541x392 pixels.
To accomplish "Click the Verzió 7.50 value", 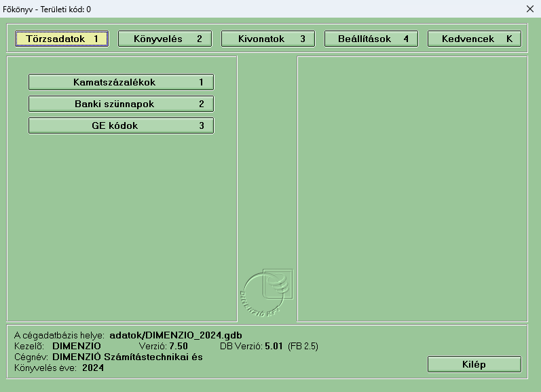I will (x=179, y=346).
